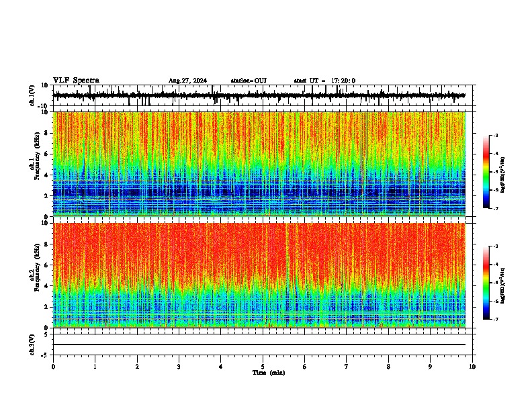Click the ch.1 colorbar '-3' label
Viewport: 532px width, 411px height.
(x=496, y=135)
